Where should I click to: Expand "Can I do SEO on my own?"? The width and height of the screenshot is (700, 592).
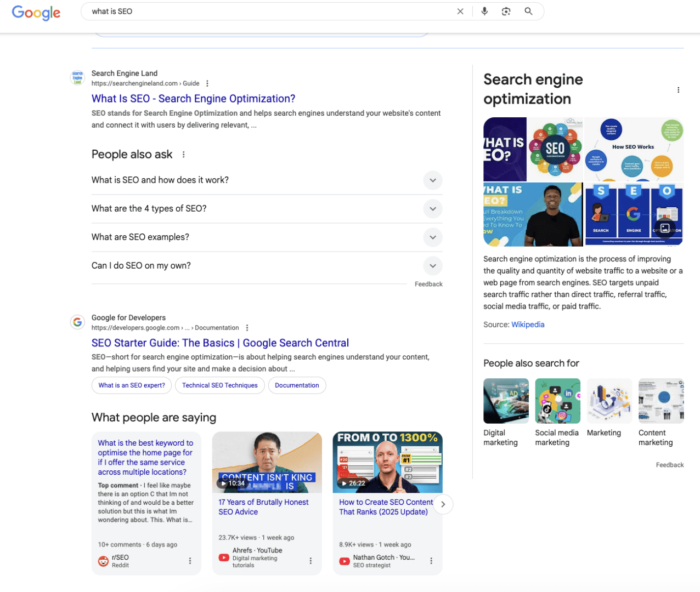[267, 266]
